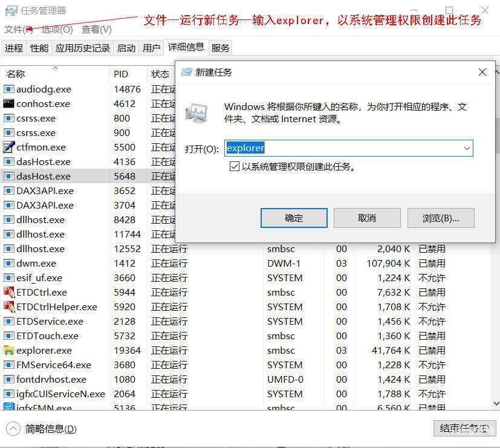The height and width of the screenshot is (448, 500).
Task: Select the dasHost.exe row with PID 4136
Action: pos(88,161)
